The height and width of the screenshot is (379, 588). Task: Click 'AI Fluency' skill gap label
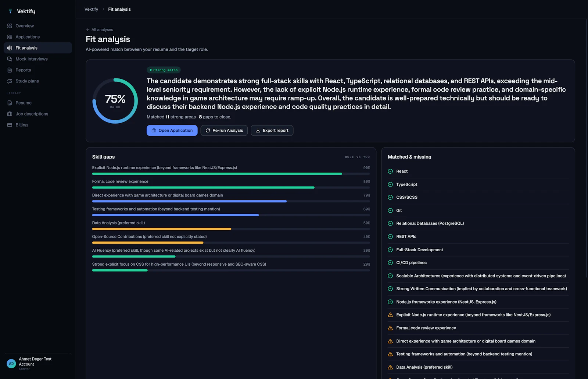coord(173,251)
